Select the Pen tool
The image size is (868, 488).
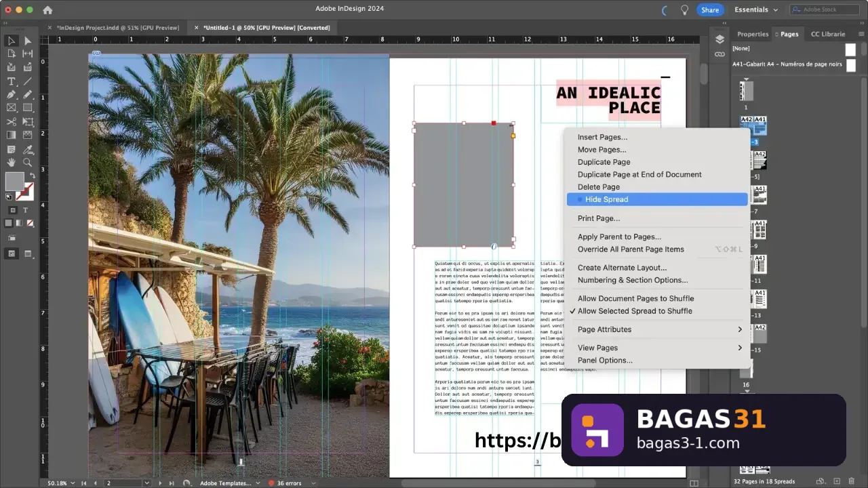tap(12, 94)
